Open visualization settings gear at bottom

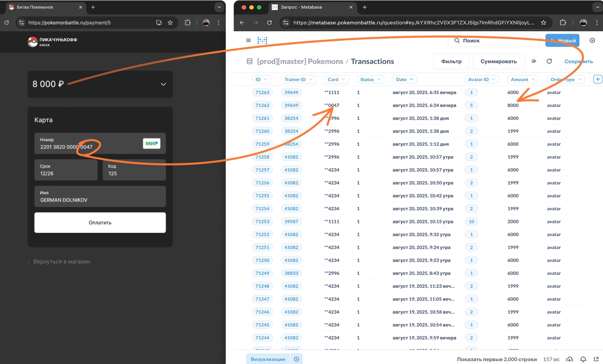(x=296, y=359)
